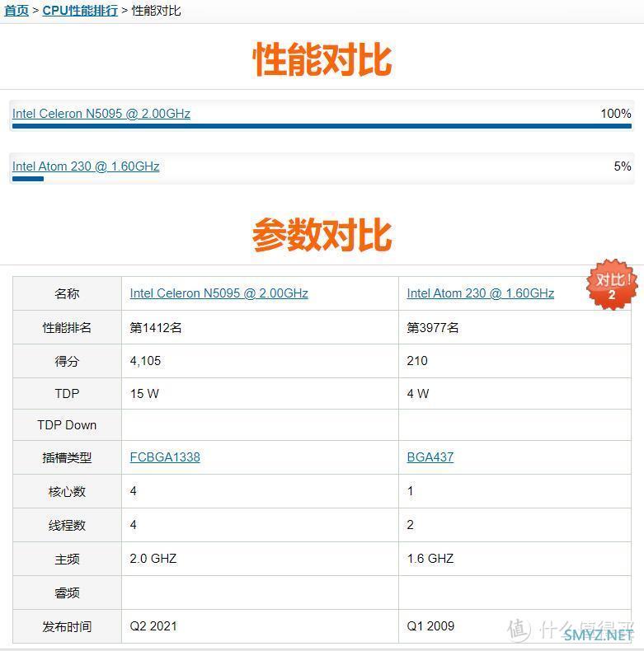644x651 pixels.
Task: Select the Q1 2009 release date
Action: pyautogui.click(x=431, y=626)
